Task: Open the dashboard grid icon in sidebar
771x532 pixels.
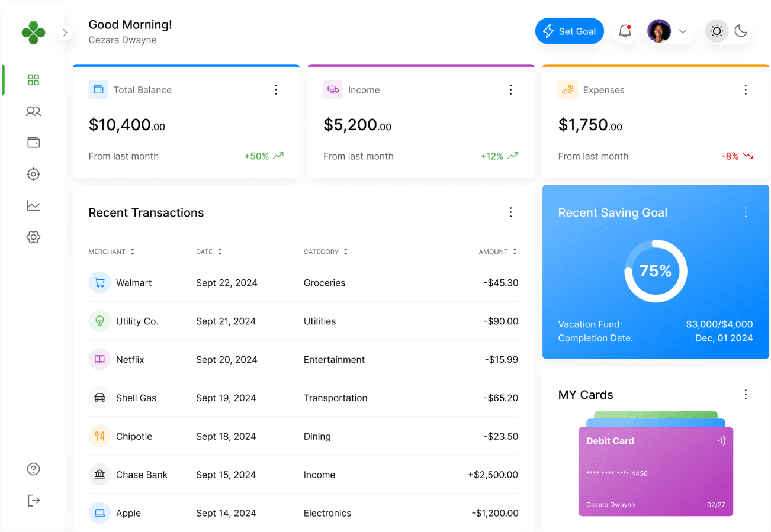Action: pyautogui.click(x=33, y=80)
